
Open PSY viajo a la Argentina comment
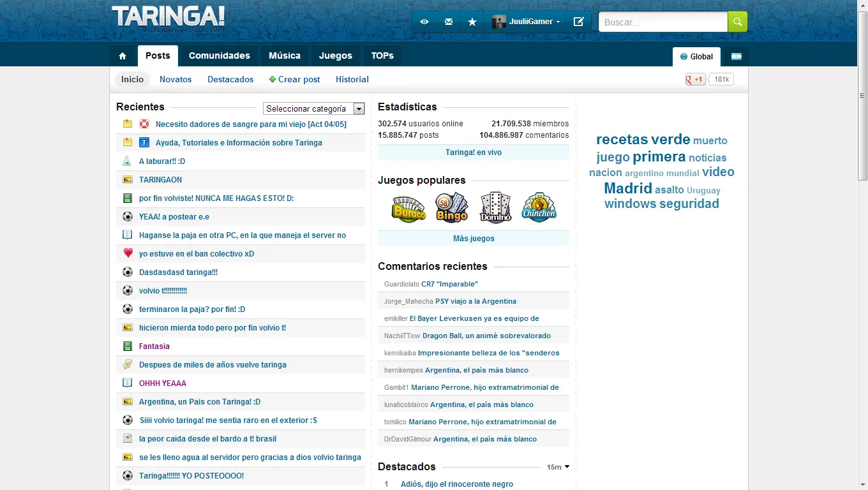(476, 301)
